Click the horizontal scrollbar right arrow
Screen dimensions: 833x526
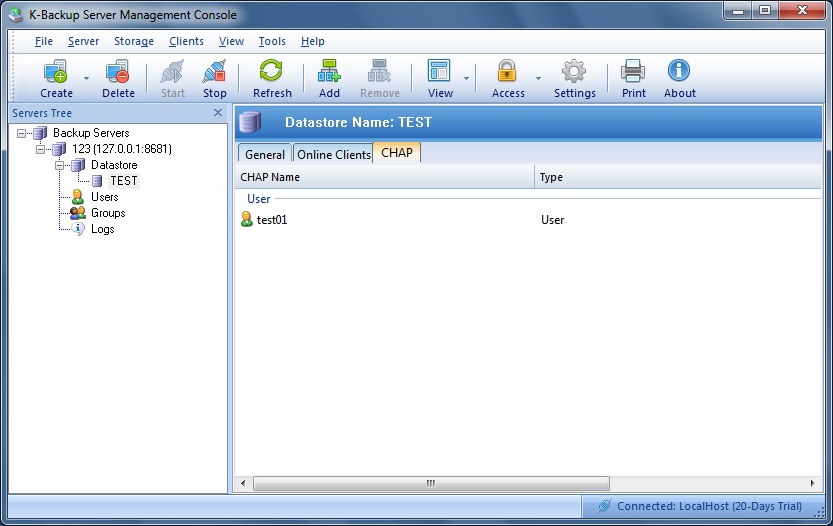[x=812, y=483]
